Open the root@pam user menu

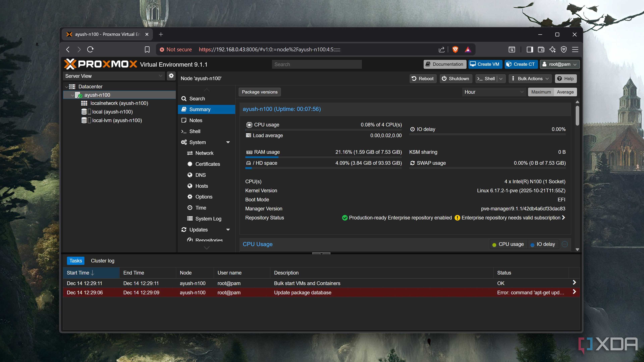[559, 64]
